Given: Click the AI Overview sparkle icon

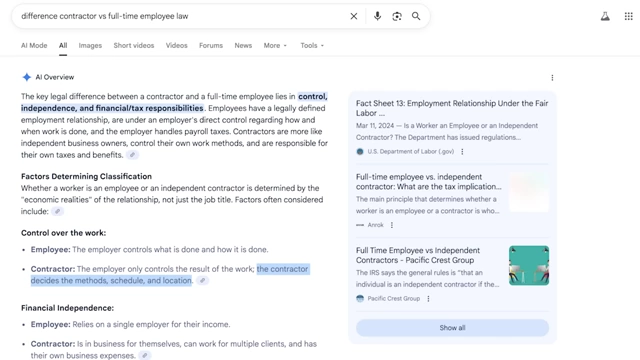Looking at the screenshot, I should point(27,77).
